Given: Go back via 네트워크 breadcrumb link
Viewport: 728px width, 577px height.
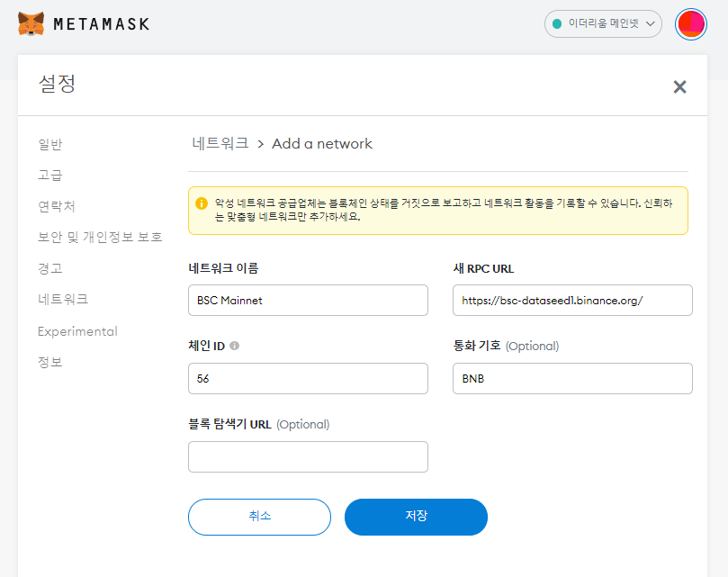Looking at the screenshot, I should [x=220, y=143].
